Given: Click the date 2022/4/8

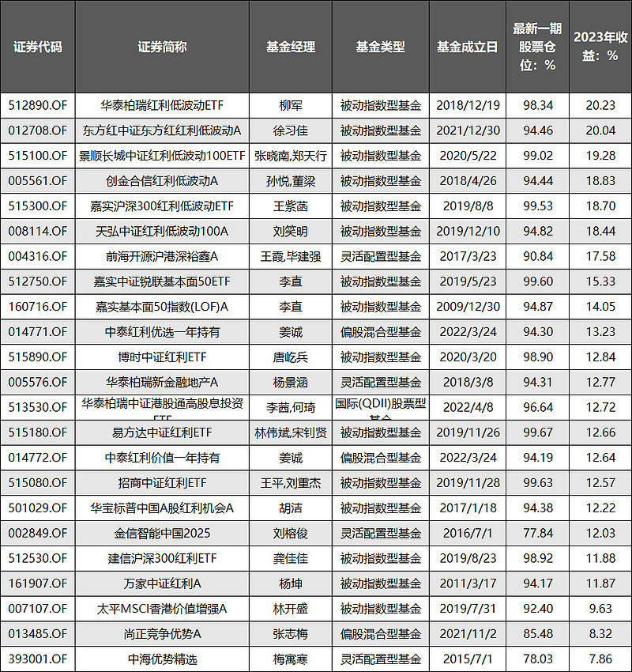Looking at the screenshot, I should pos(468,408).
